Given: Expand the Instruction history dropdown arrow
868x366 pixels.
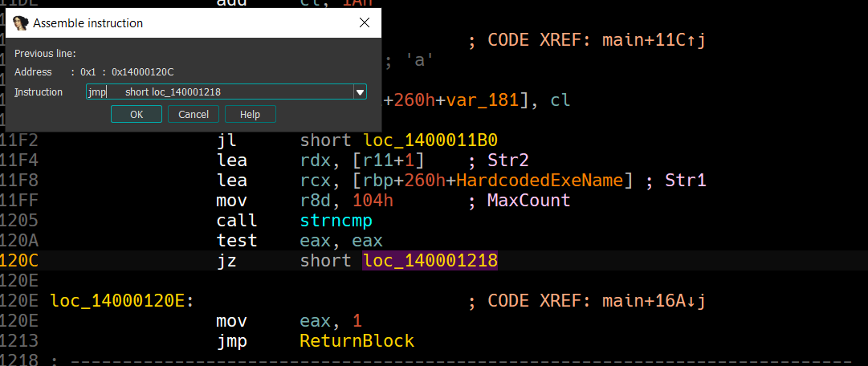Looking at the screenshot, I should [360, 92].
